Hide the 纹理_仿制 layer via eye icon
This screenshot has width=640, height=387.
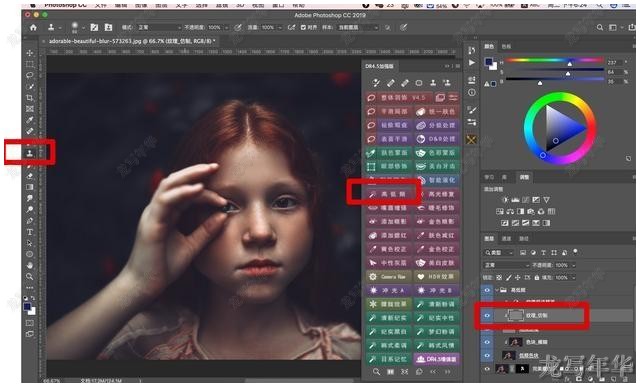tap(487, 316)
